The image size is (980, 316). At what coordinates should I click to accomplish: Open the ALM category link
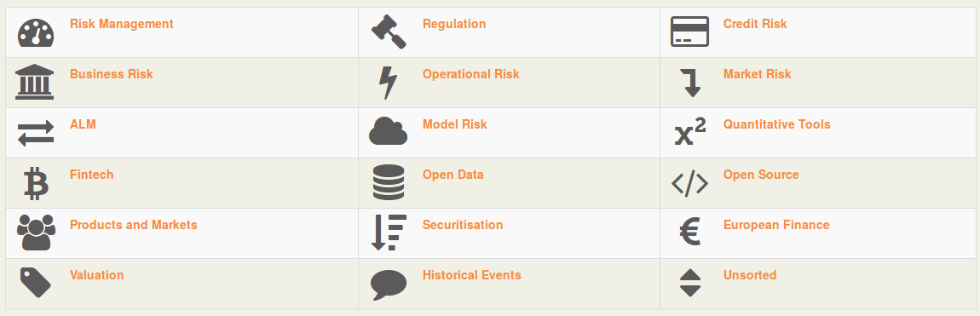coord(83,124)
